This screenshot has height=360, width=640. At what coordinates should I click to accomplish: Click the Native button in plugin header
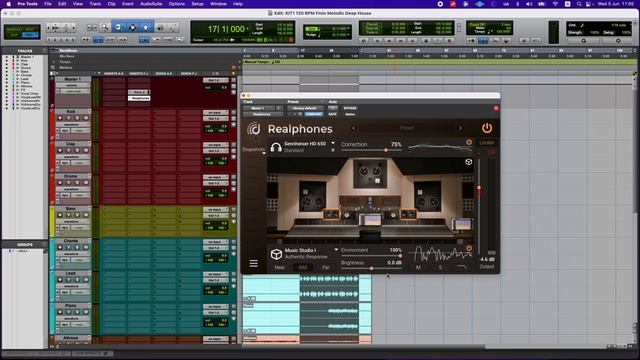click(350, 114)
